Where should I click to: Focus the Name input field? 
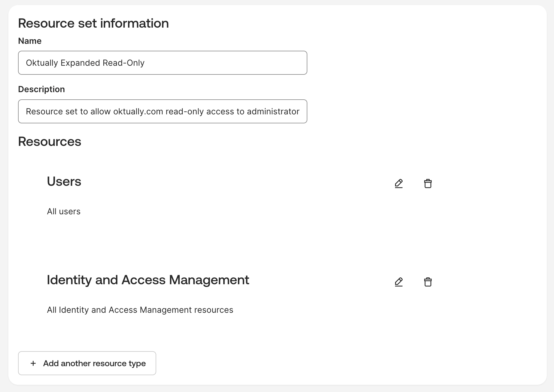tap(163, 63)
